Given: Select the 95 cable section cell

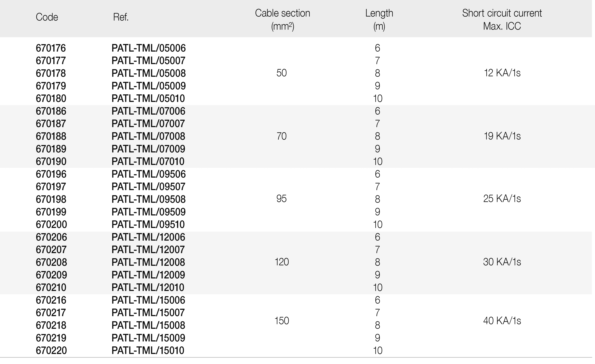Looking at the screenshot, I should [282, 199].
